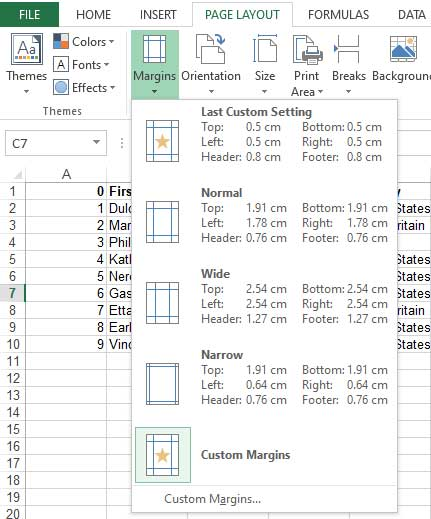Viewport: 431px width, 519px height.
Task: Switch to the HOME tab
Action: point(93,15)
